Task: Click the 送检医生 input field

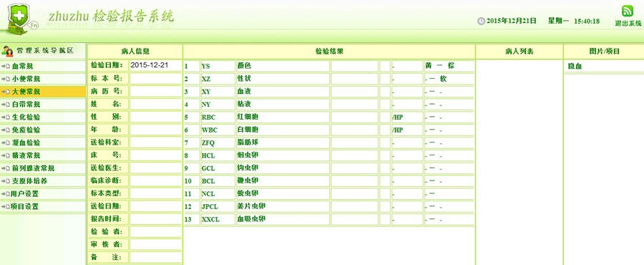Action: coord(156,168)
